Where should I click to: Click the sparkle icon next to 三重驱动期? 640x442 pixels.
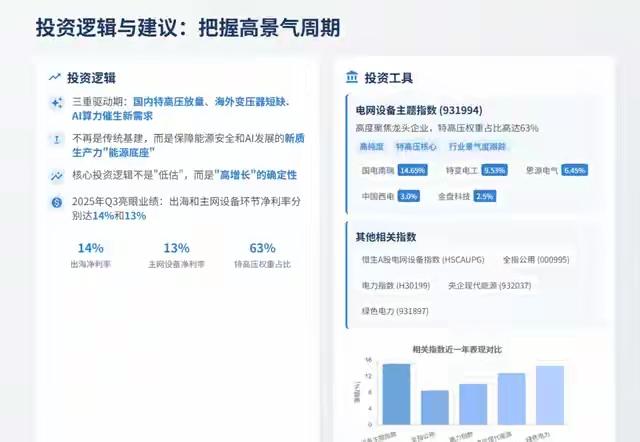(57, 103)
